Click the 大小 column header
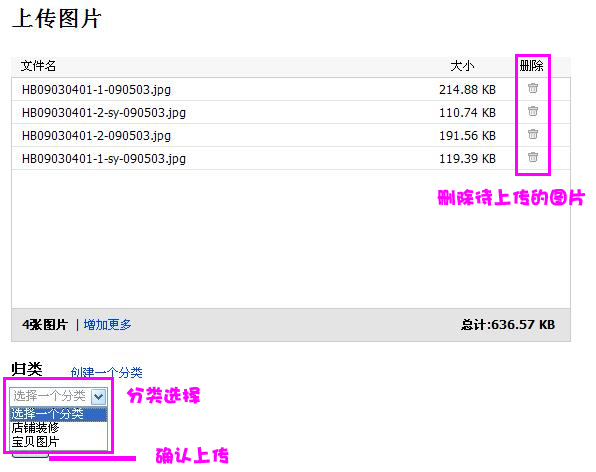The image size is (596, 472). (x=462, y=66)
